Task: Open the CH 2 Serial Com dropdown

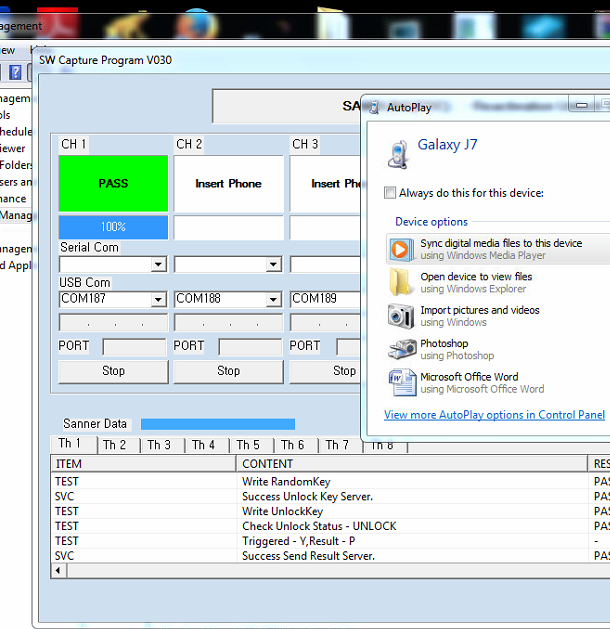Action: 273,265
